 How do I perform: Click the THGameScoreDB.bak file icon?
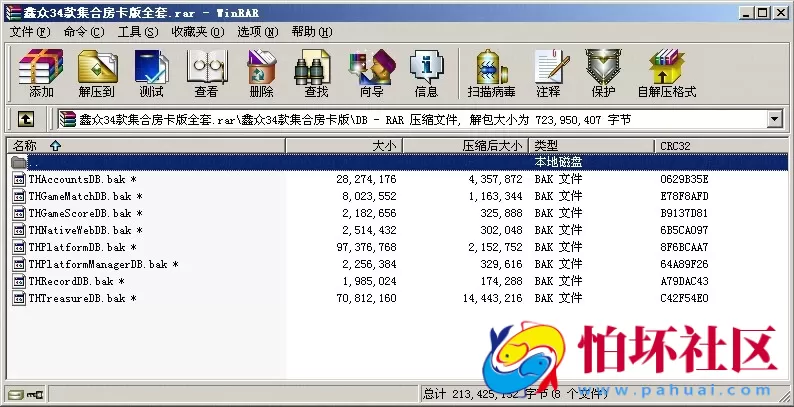(19, 213)
